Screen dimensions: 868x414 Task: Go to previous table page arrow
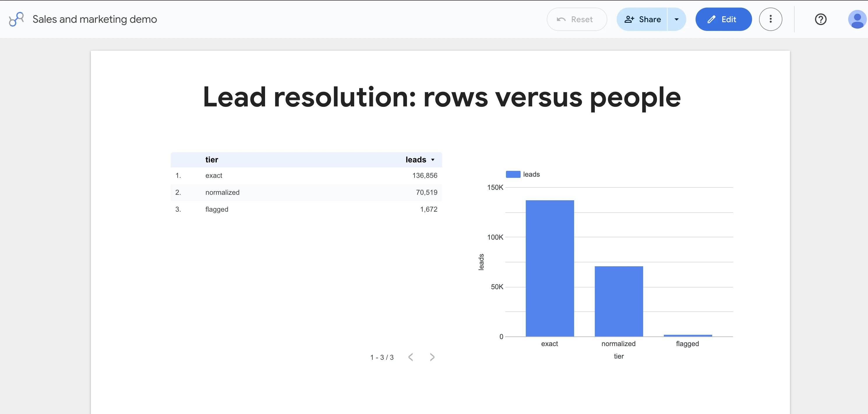(x=410, y=357)
